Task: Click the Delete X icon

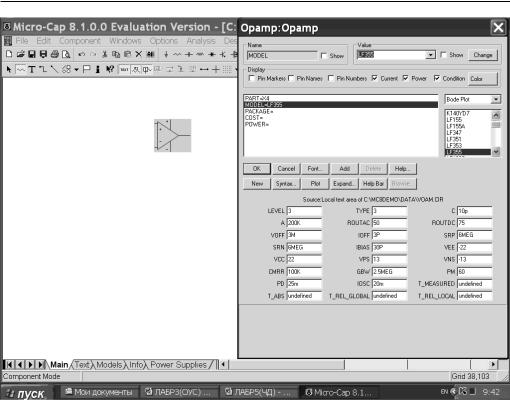Action: click(x=139, y=54)
